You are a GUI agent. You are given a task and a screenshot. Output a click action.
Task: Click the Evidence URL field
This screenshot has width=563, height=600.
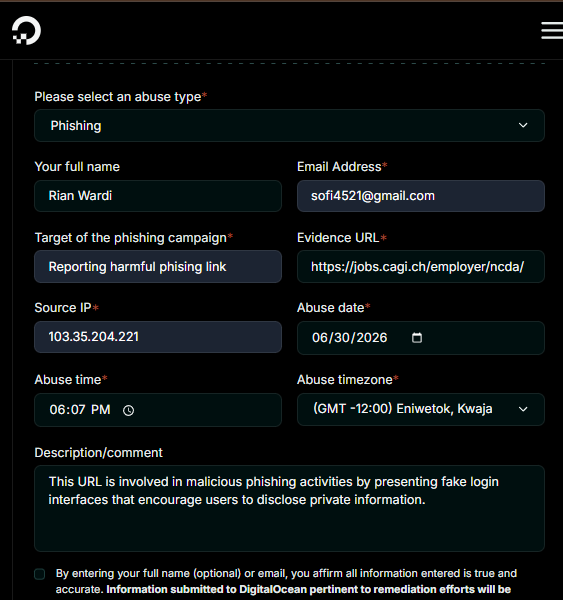pos(421,267)
